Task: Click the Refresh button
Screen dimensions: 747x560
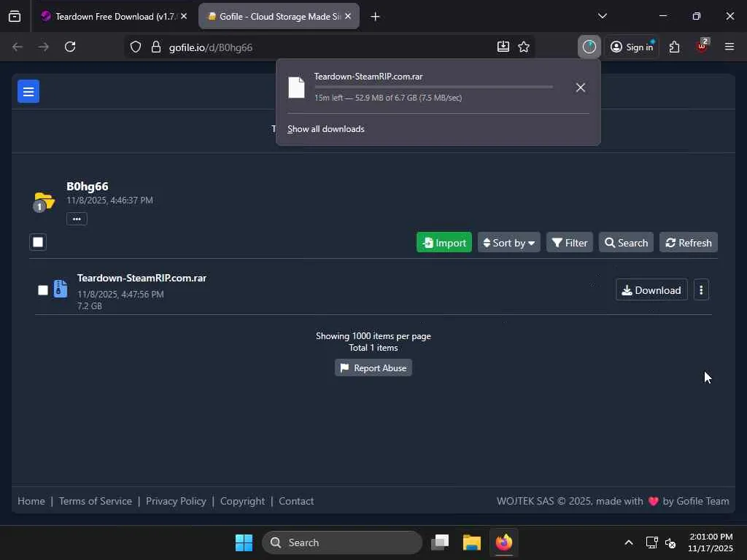Action: tap(689, 242)
